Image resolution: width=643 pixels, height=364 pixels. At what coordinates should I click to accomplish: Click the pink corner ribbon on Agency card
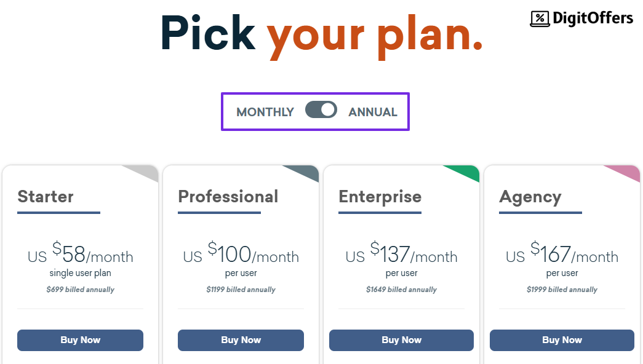[627, 174]
